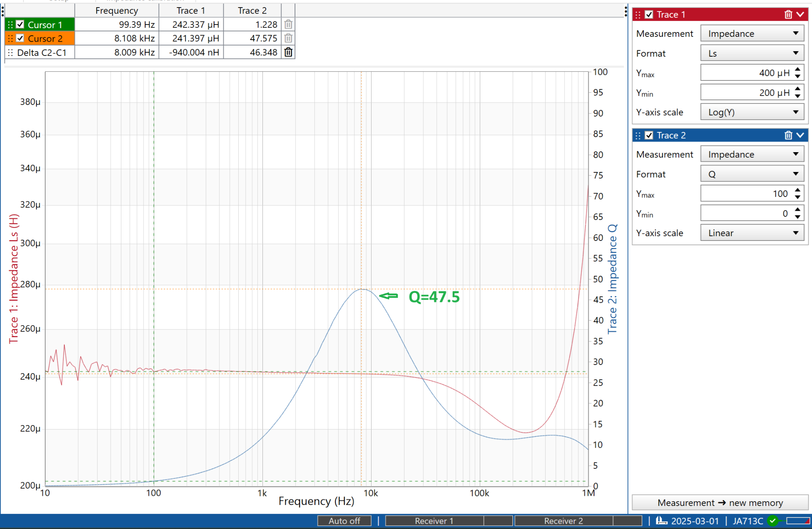This screenshot has width=812, height=529.
Task: Decrease Trace 1 Ymax with down arrow
Action: [798, 76]
